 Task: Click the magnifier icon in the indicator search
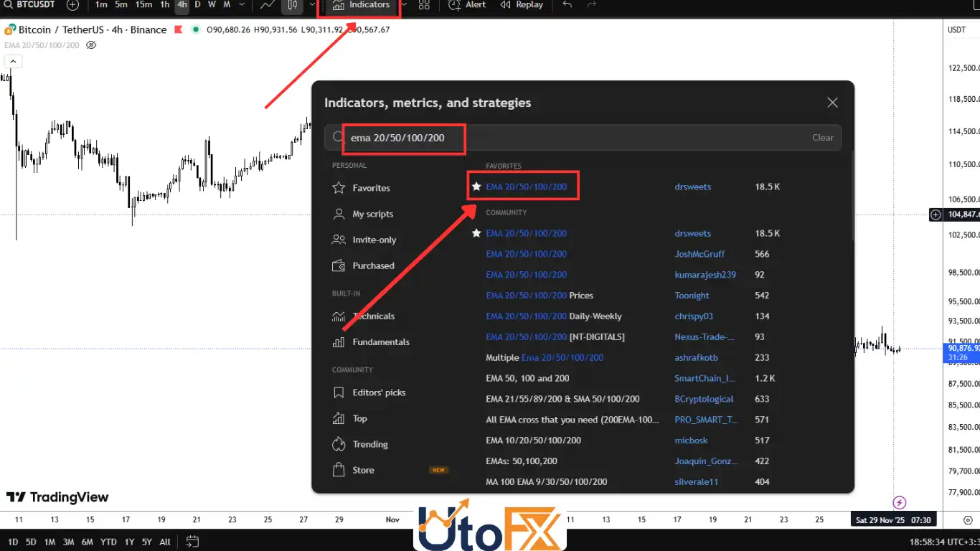coord(338,137)
